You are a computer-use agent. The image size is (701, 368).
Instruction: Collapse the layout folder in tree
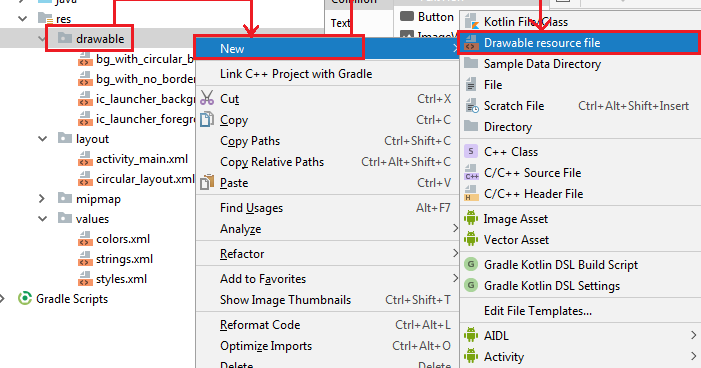(x=42, y=139)
